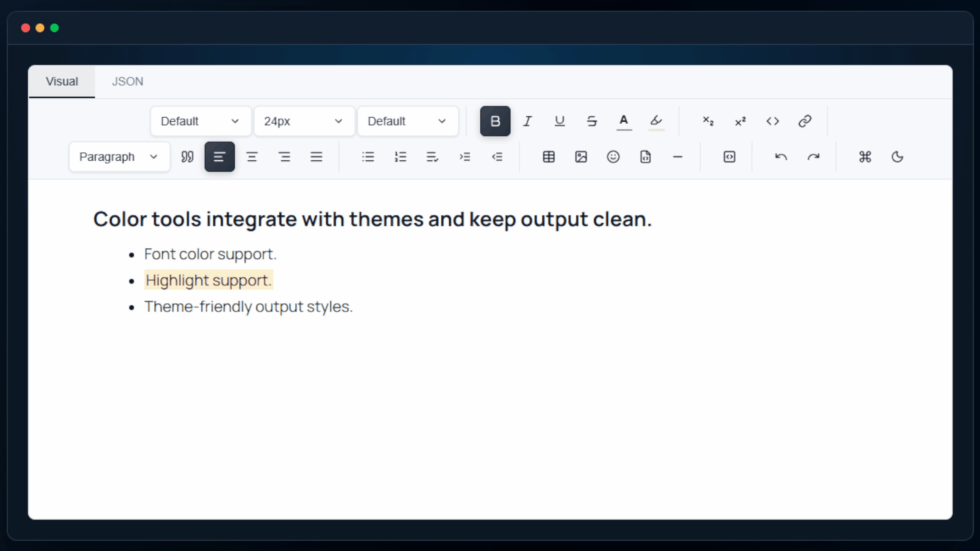Open the emoji picker
The image size is (980, 551).
[x=613, y=157]
